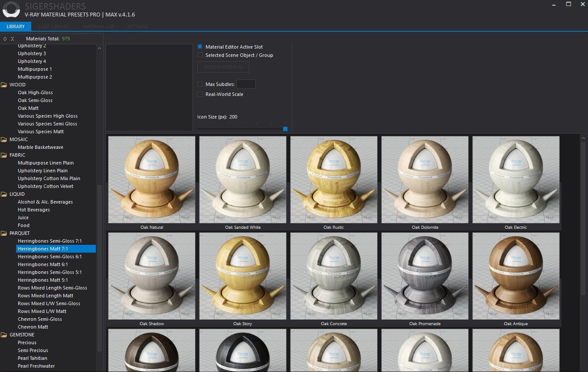Enable the Real-World Scale checkbox
588x372 pixels.
pos(200,94)
